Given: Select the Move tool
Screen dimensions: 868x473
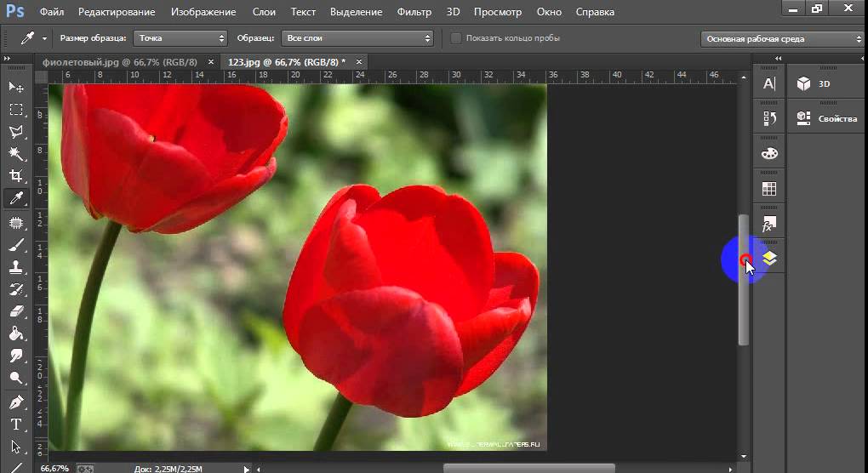Looking at the screenshot, I should (x=16, y=87).
